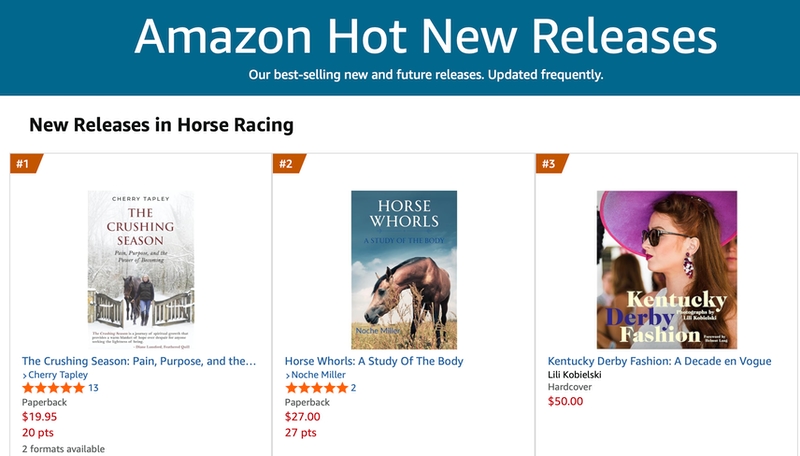Screen dimensions: 800x456
Task: Visit Noche Miller's author page
Action: pyautogui.click(x=322, y=375)
